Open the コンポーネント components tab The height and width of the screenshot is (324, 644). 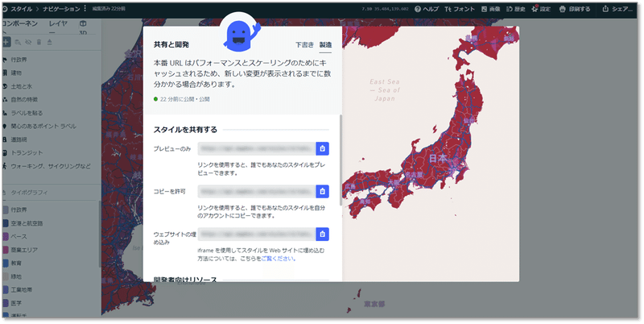point(19,26)
